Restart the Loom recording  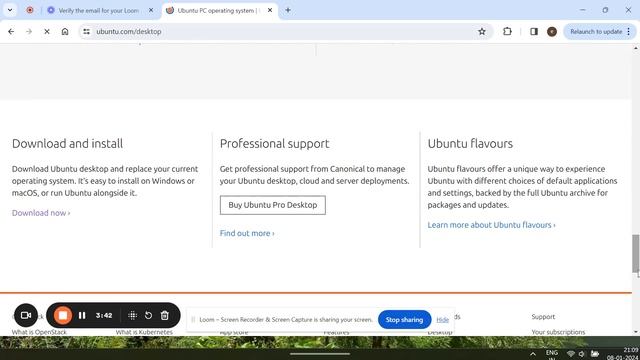point(148,315)
